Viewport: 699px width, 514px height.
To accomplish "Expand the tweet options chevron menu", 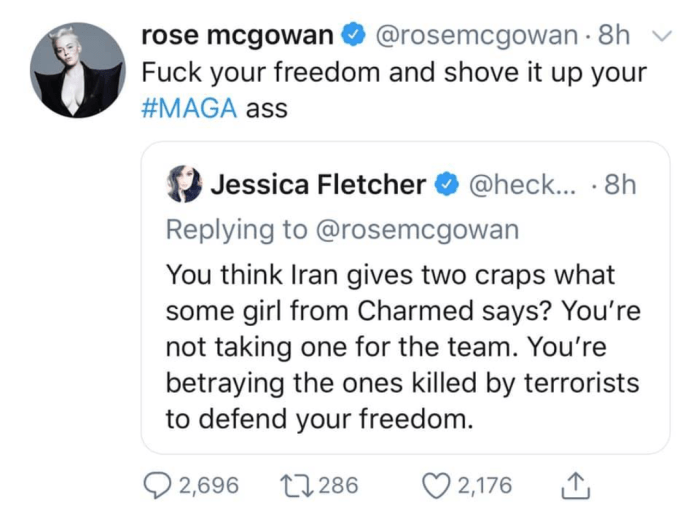I will (659, 37).
